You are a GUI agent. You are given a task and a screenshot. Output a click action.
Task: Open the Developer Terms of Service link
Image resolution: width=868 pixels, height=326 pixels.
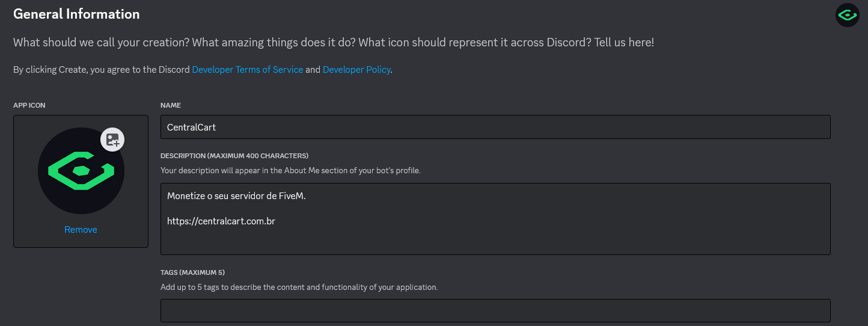tap(248, 70)
